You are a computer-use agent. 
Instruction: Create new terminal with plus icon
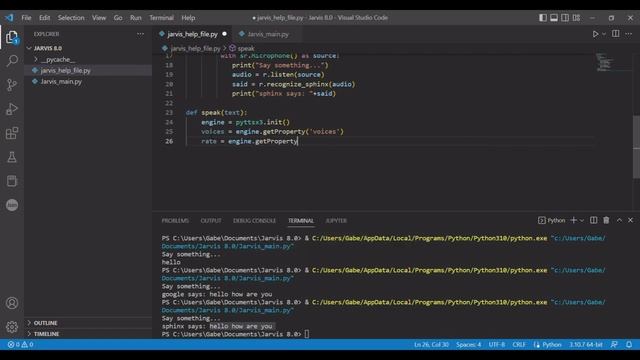573,220
